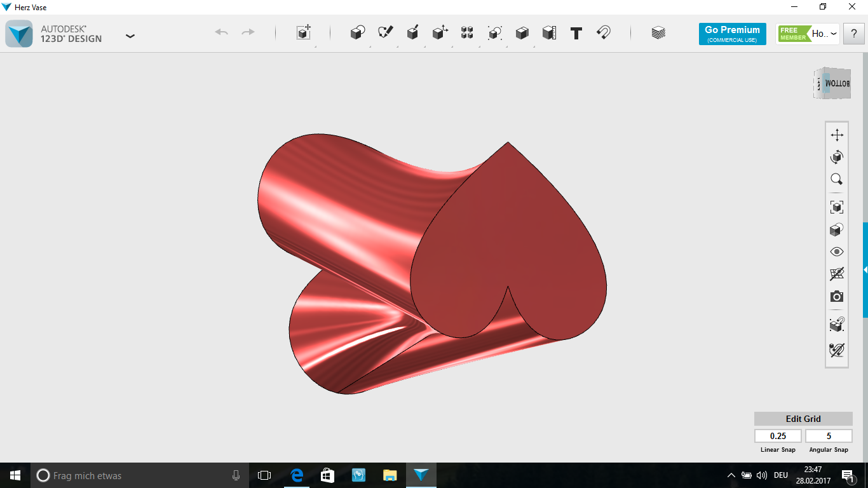Select the Orbit navigation tool
This screenshot has height=488, width=868.
tap(837, 157)
